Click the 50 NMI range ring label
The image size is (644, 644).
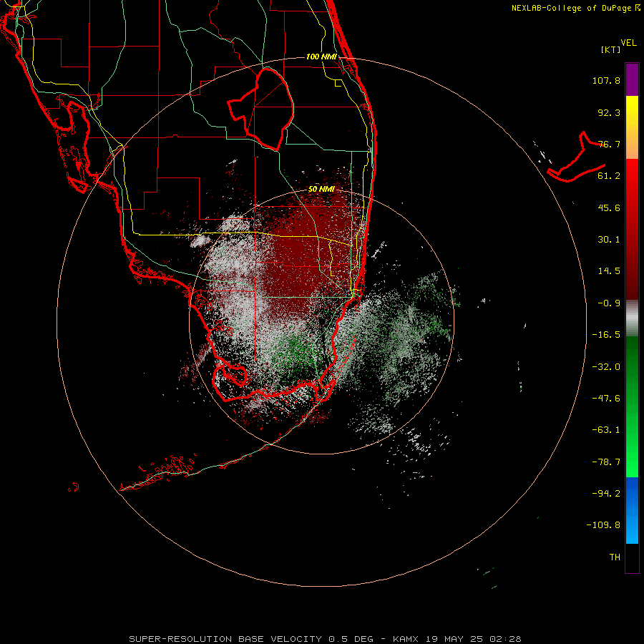tap(321, 189)
